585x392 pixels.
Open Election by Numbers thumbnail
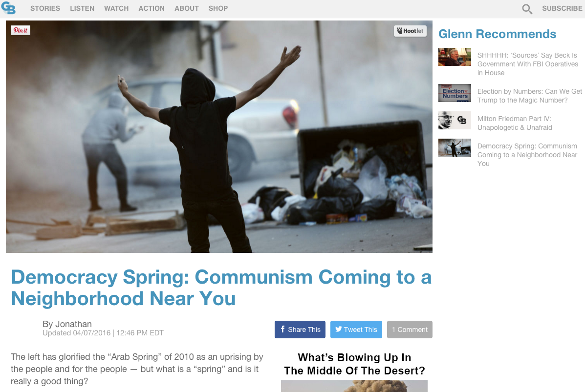pos(455,93)
